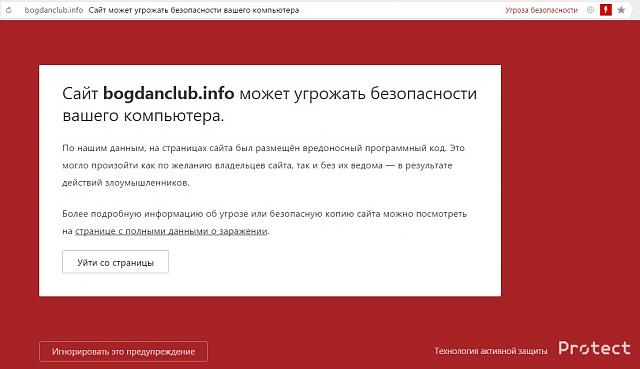
Task: Click the bogdanclub.info address in the URL bar
Action: tap(54, 10)
